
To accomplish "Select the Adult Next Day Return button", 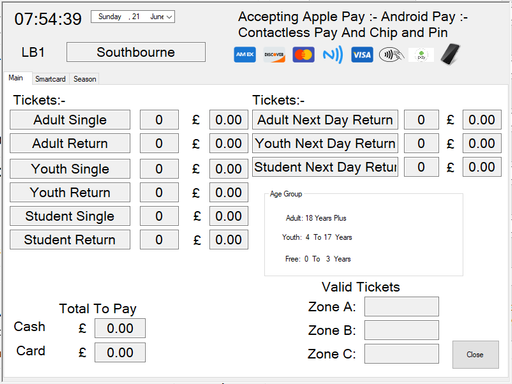I will tap(325, 120).
